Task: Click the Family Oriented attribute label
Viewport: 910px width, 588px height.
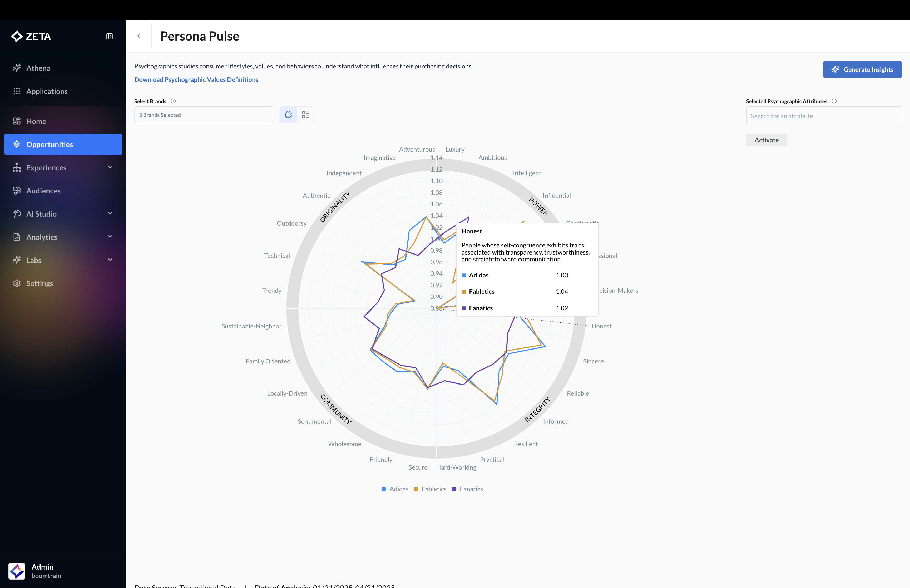Action: [268, 362]
